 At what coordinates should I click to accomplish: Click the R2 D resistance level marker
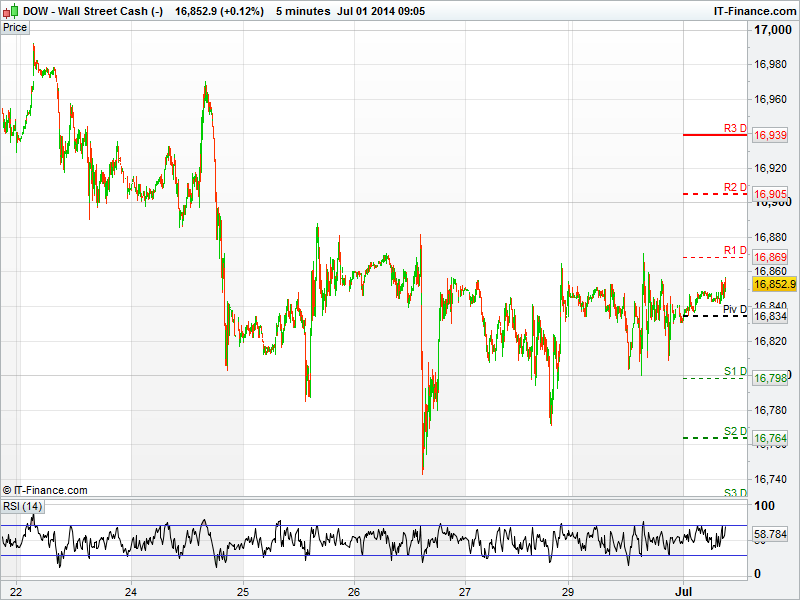[x=735, y=187]
